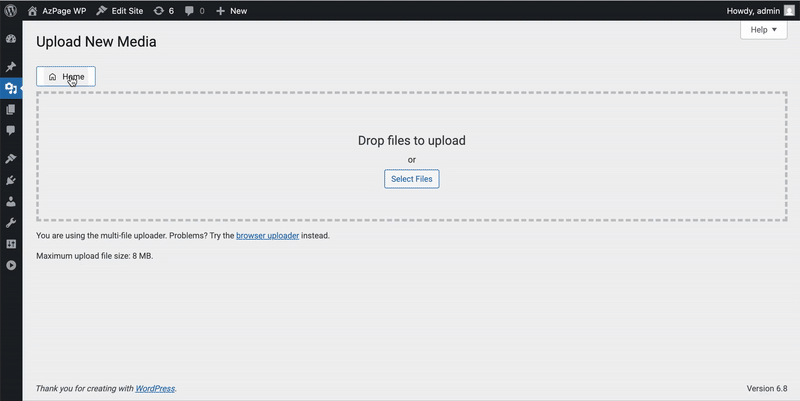Open the Pages icon in sidebar
Viewport: 800px width, 401px height.
click(11, 110)
